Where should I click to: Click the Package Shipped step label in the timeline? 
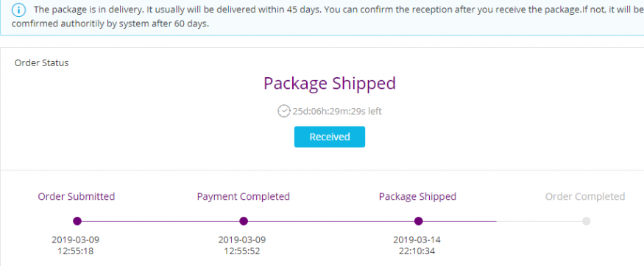coord(417,196)
